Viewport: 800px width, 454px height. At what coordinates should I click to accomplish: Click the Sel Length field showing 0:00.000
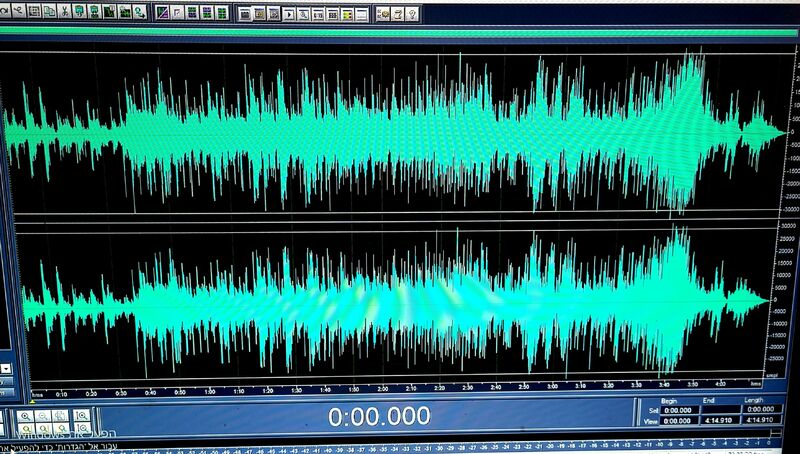pyautogui.click(x=762, y=409)
